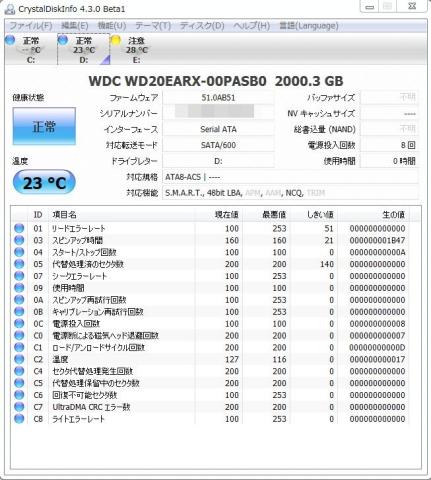The image size is (431, 480).
Task: Click the 生の値 column header
Action: [x=374, y=215]
